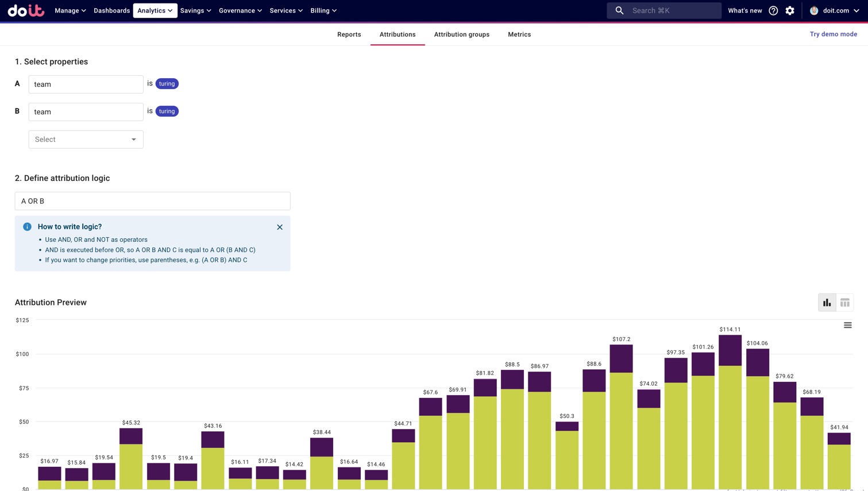868x491 pixels.
Task: Open What's new link
Action: coord(744,10)
